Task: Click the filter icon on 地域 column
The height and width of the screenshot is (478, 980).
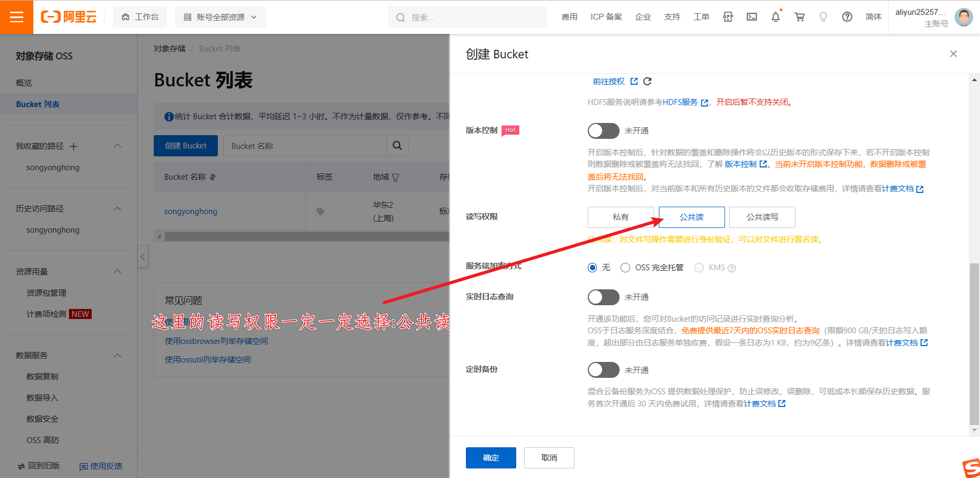Action: point(395,177)
